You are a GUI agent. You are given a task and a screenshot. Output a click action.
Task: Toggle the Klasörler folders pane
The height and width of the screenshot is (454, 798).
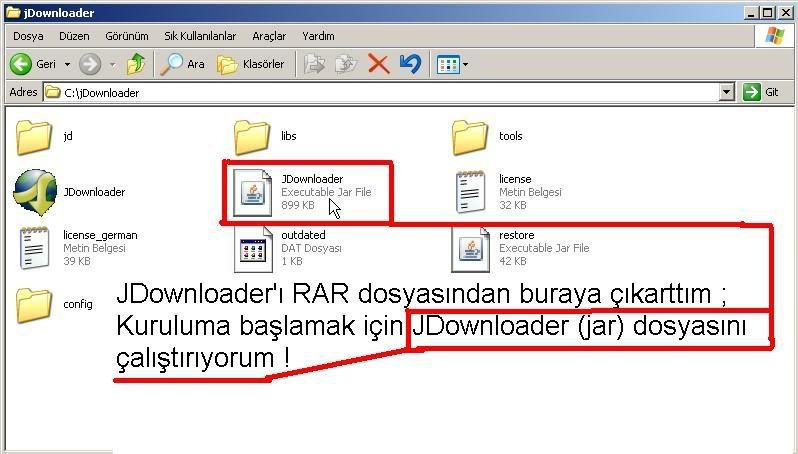pos(250,64)
